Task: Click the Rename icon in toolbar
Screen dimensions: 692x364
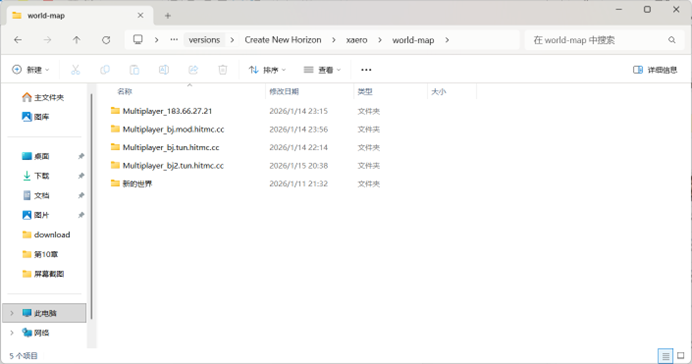Action: (164, 70)
